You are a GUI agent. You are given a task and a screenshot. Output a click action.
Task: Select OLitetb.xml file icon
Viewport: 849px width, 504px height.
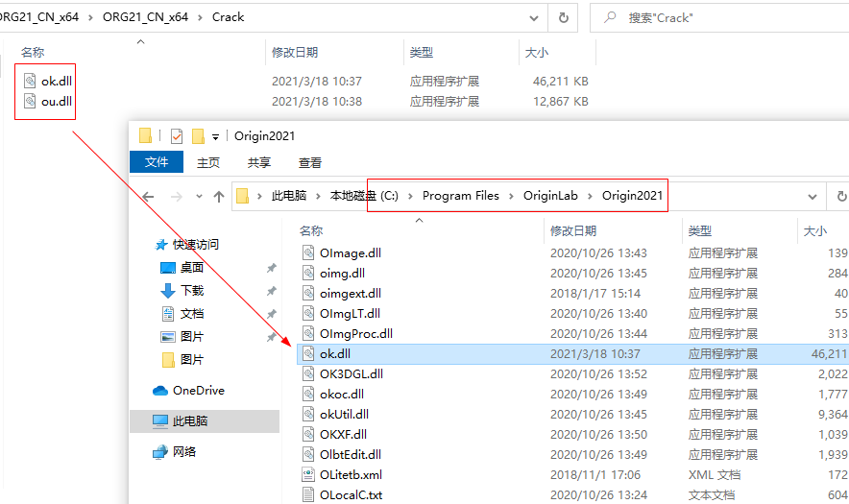(308, 474)
